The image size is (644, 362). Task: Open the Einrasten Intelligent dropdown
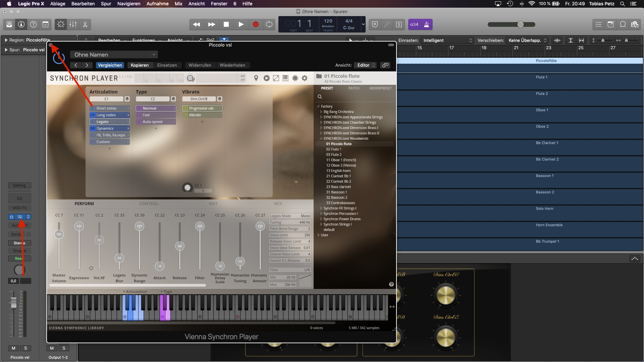447,41
